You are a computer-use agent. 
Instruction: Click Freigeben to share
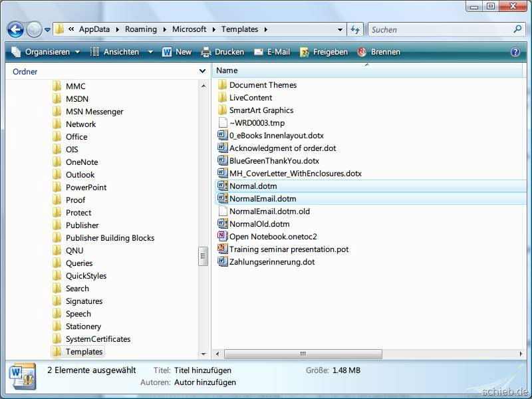[x=324, y=52]
